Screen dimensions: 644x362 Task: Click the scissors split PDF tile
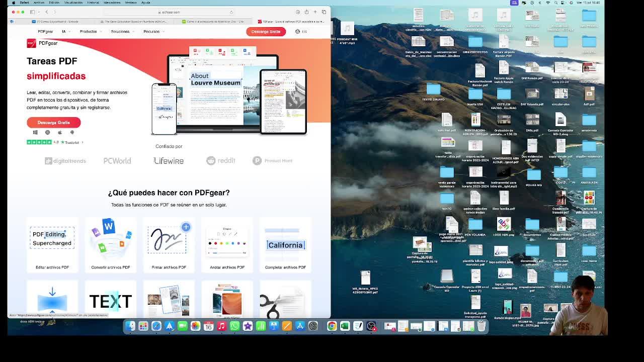coord(285,301)
